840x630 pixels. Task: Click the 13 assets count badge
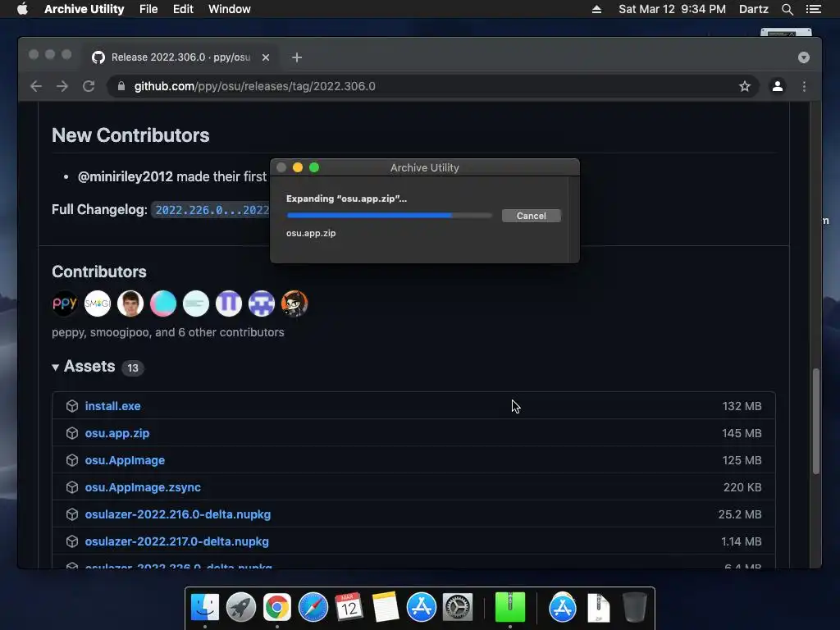click(x=132, y=368)
